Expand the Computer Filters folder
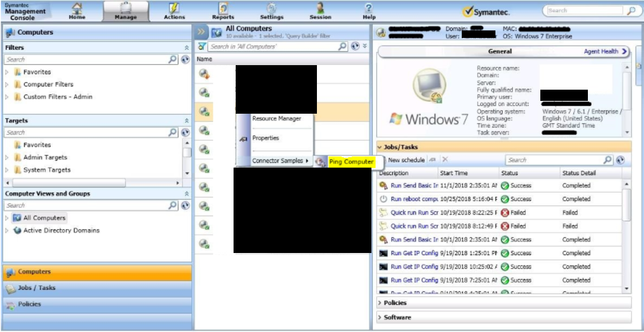 [x=7, y=84]
